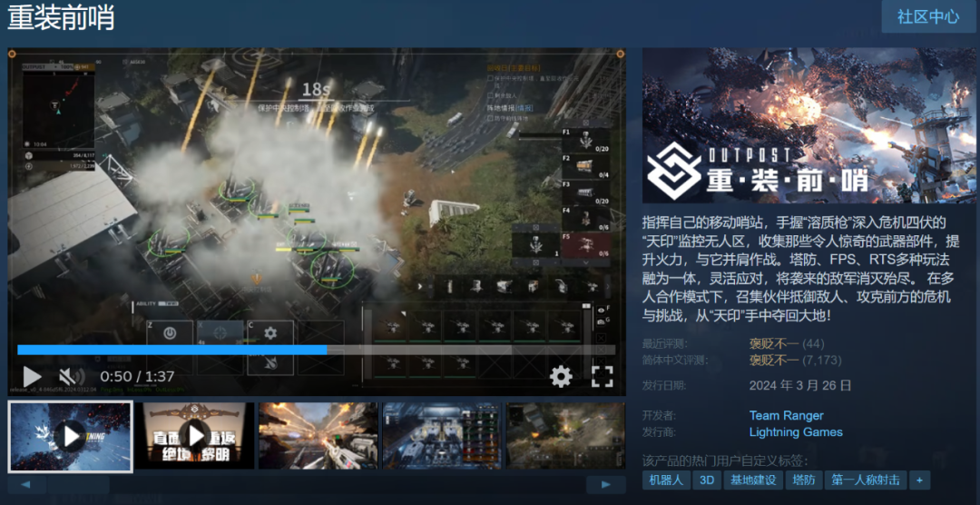Image resolution: width=980 pixels, height=505 pixels.
Task: Click the thumbnail strip left arrow
Action: [x=27, y=484]
